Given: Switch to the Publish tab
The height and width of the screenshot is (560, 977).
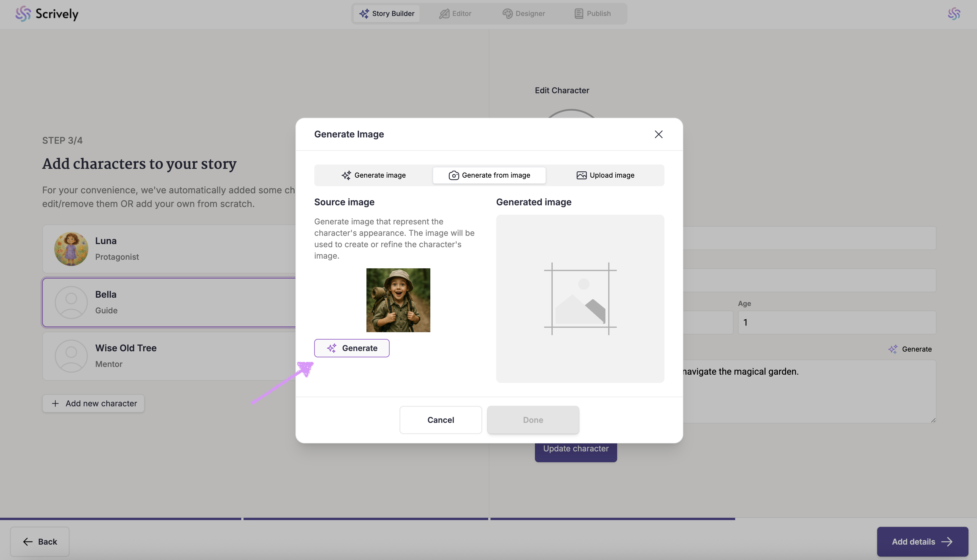Looking at the screenshot, I should click(x=592, y=14).
